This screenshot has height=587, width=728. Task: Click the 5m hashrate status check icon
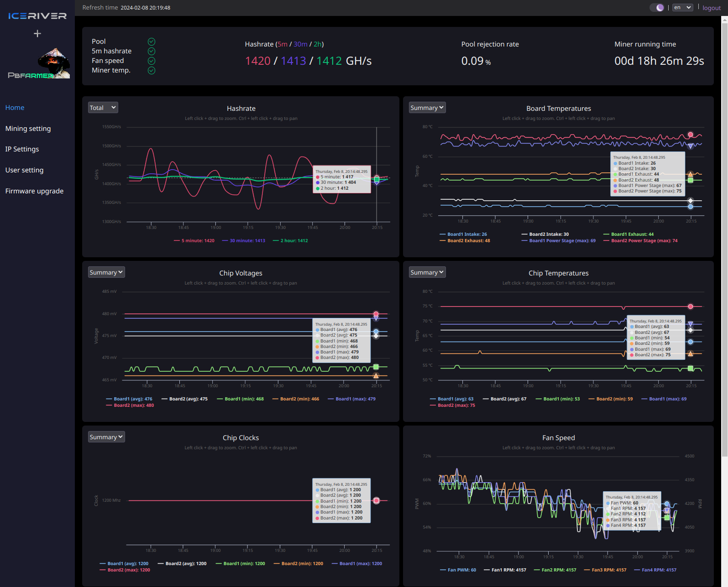152,51
